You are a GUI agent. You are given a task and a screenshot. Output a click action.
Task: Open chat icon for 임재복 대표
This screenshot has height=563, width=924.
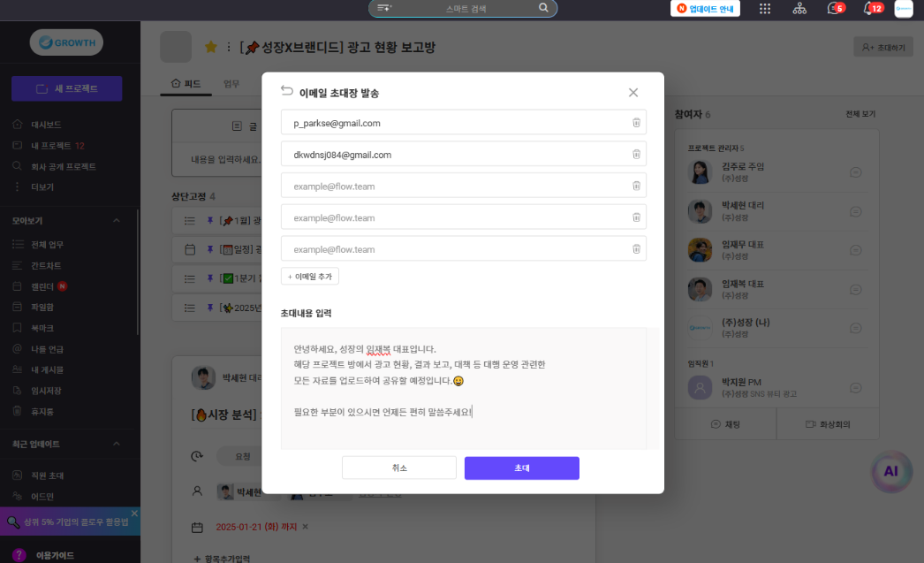[x=856, y=290]
